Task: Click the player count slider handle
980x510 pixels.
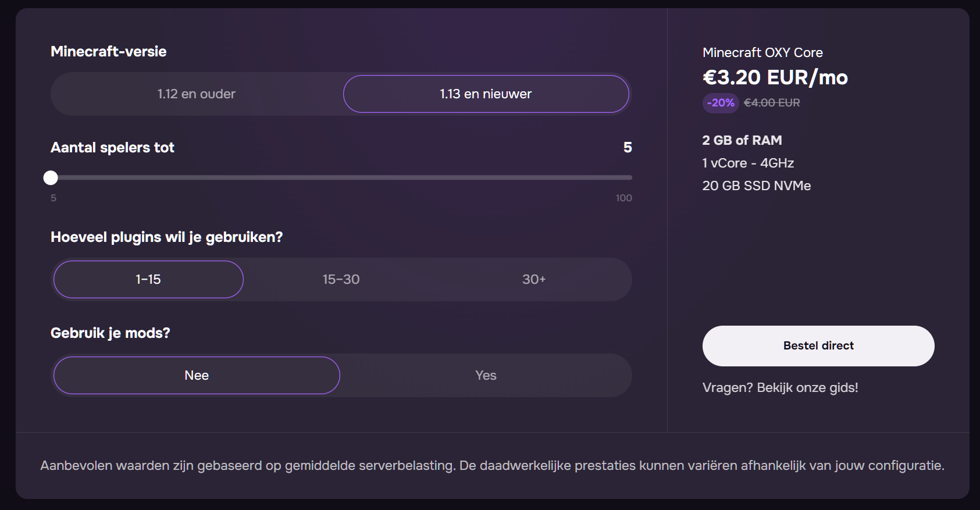Action: 51,178
